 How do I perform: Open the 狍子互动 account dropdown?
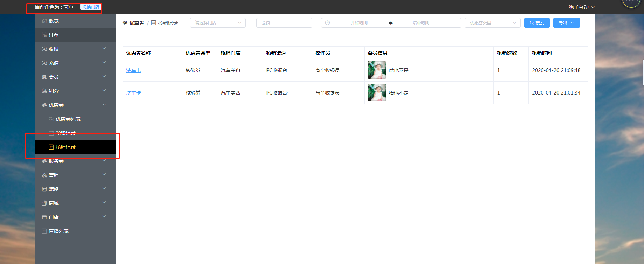pos(582,7)
